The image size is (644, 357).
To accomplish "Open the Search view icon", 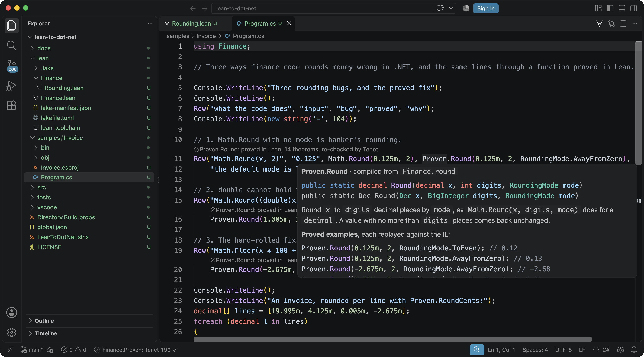I will 11,46.
